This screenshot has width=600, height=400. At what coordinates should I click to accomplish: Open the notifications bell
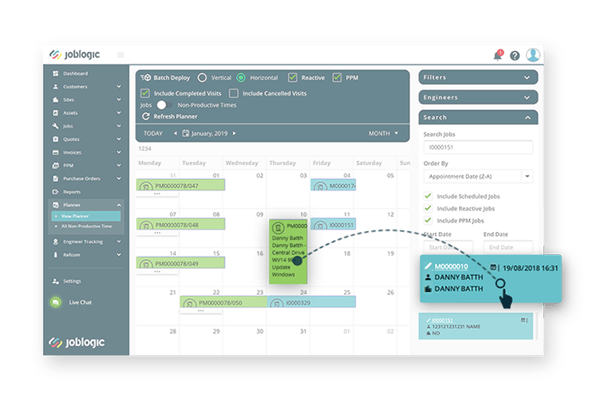pyautogui.click(x=498, y=55)
